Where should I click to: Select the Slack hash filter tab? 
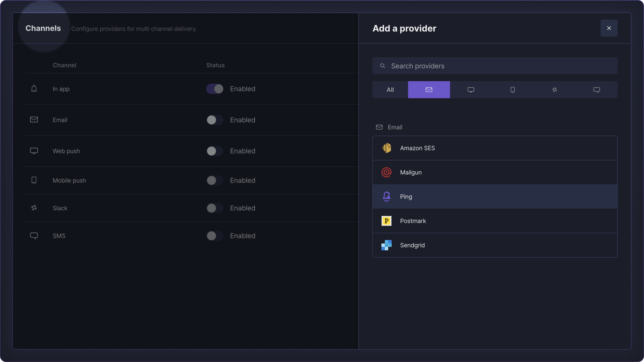pyautogui.click(x=555, y=90)
